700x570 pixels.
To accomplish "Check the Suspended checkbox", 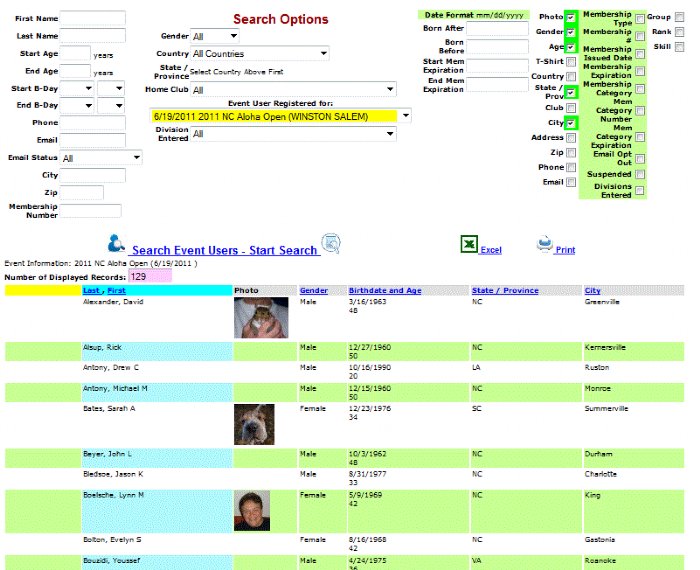I will (640, 174).
